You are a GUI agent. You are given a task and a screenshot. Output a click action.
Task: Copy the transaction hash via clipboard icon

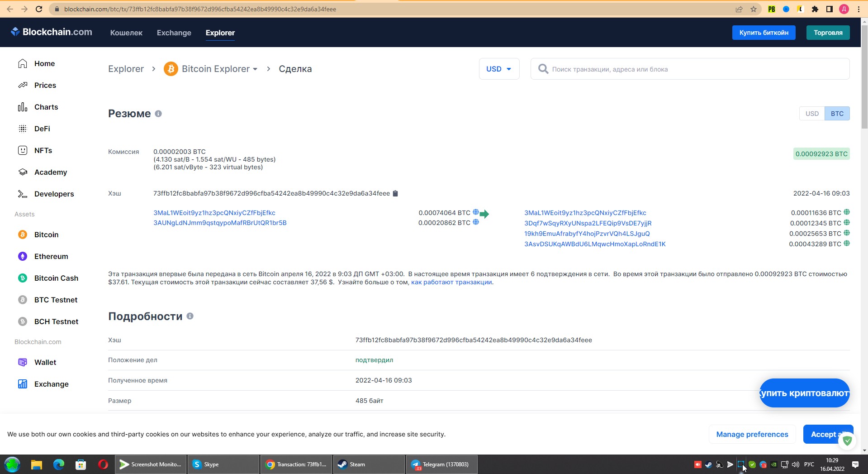coord(395,193)
